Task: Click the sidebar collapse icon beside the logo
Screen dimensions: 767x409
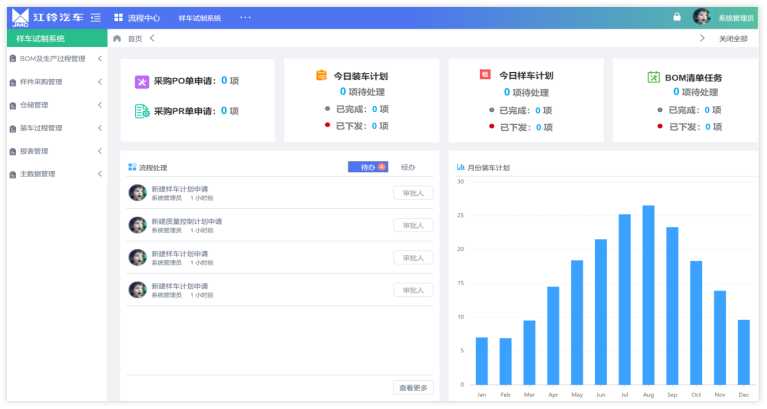Action: [95, 18]
